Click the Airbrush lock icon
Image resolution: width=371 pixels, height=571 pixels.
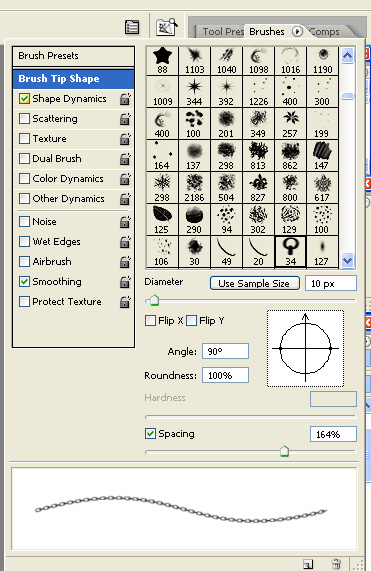(x=125, y=262)
